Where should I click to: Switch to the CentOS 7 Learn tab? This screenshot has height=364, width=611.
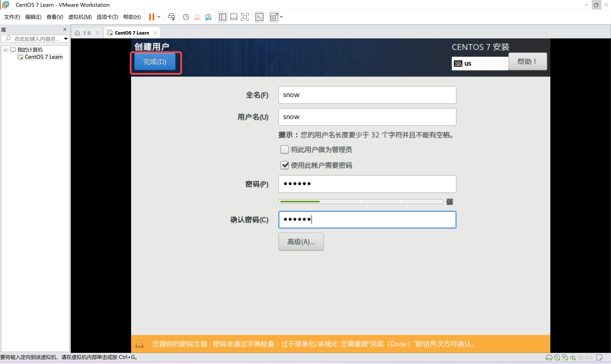pyautogui.click(x=132, y=33)
